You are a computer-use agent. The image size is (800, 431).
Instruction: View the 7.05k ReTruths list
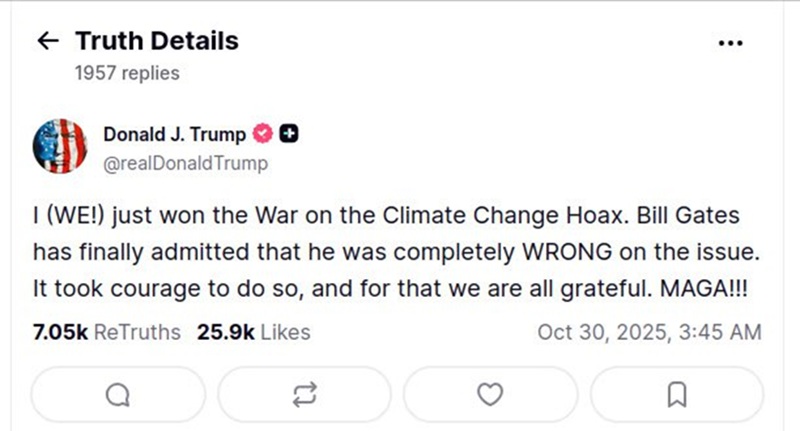tap(106, 332)
